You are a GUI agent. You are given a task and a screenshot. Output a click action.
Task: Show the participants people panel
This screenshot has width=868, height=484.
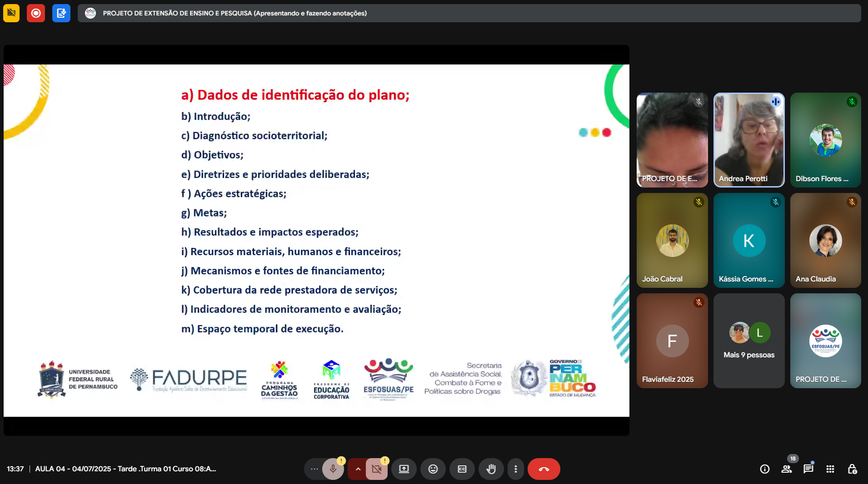787,469
